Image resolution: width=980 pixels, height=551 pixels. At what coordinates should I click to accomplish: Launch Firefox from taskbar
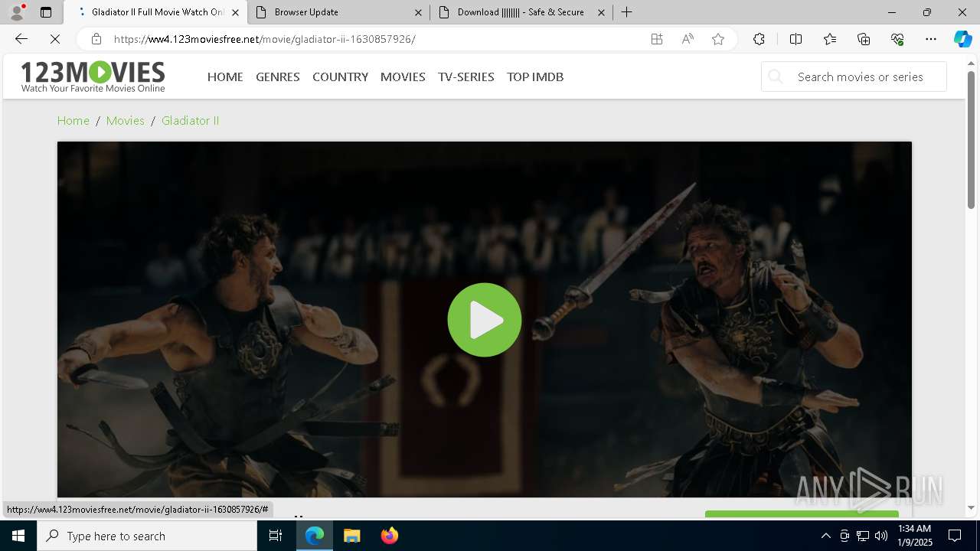click(390, 536)
